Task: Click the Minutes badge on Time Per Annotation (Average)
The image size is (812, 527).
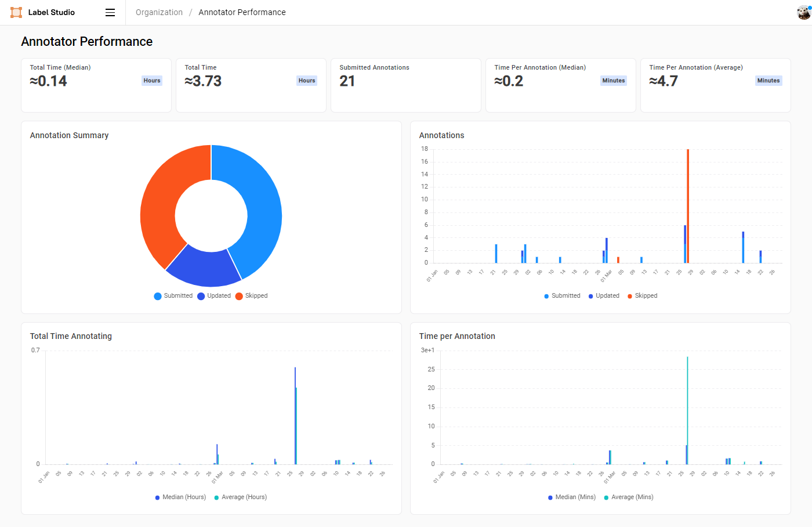Action: pos(768,81)
